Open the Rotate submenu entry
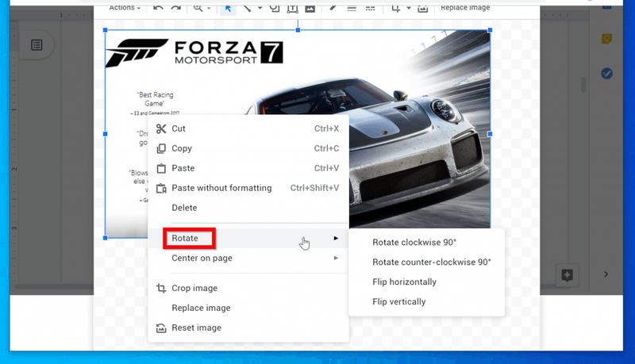 click(x=248, y=238)
